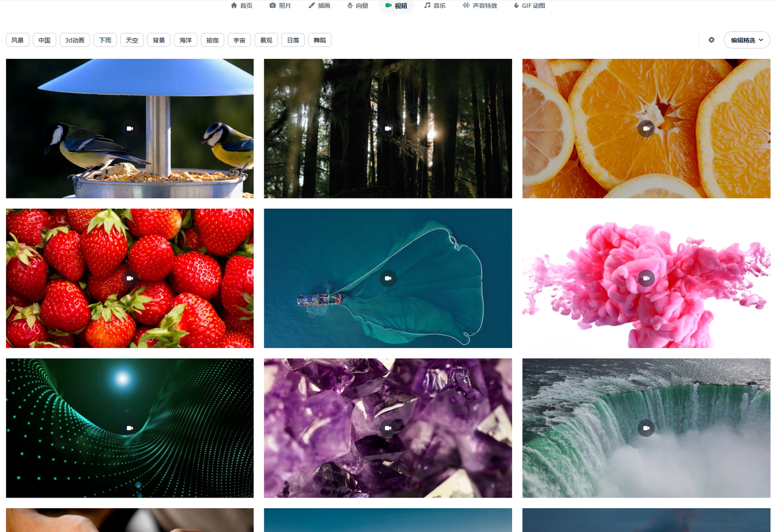Filter by the 天空 tag
The height and width of the screenshot is (532, 777).
(132, 40)
